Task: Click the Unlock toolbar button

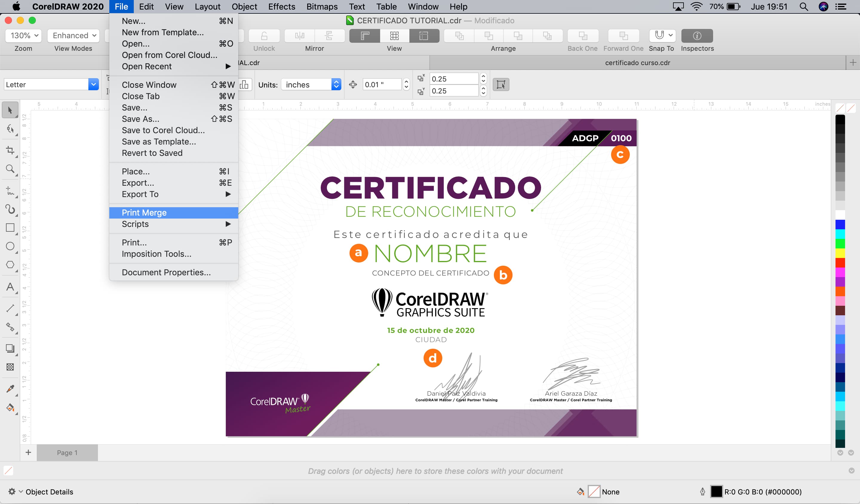Action: point(264,36)
